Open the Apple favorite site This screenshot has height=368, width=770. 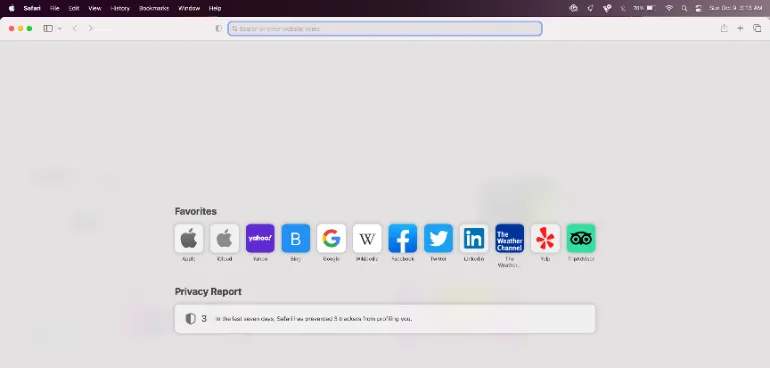point(189,238)
